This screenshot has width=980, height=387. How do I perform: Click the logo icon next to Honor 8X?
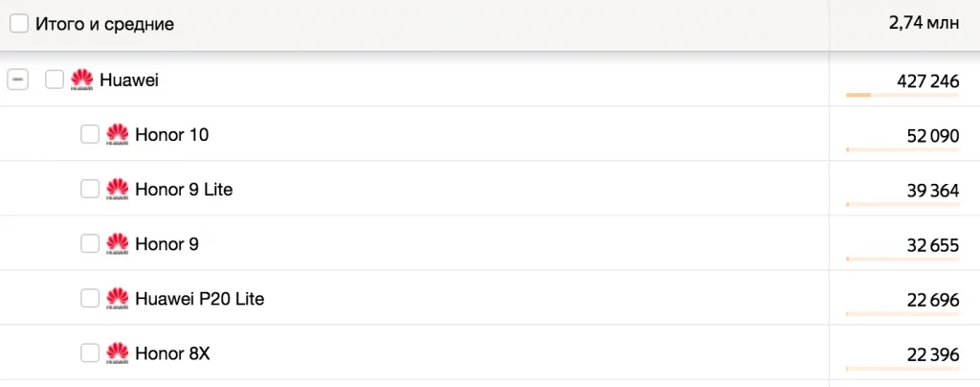[x=118, y=353]
